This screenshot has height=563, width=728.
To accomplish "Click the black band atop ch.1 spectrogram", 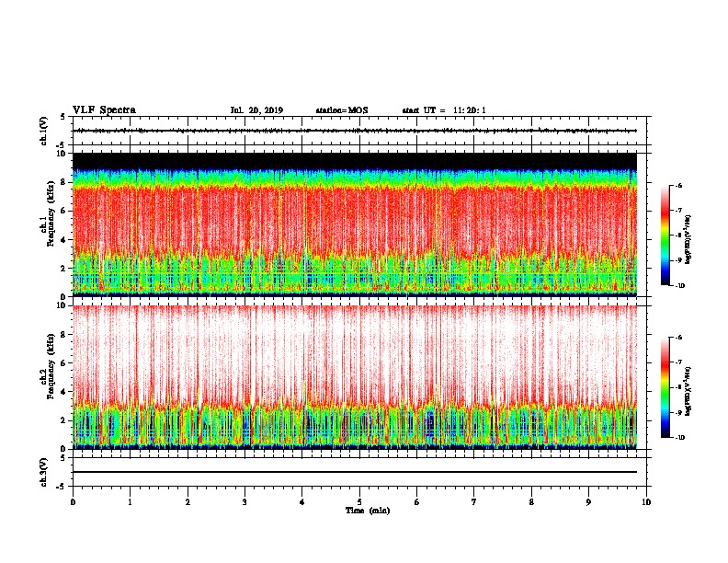I will point(355,161).
